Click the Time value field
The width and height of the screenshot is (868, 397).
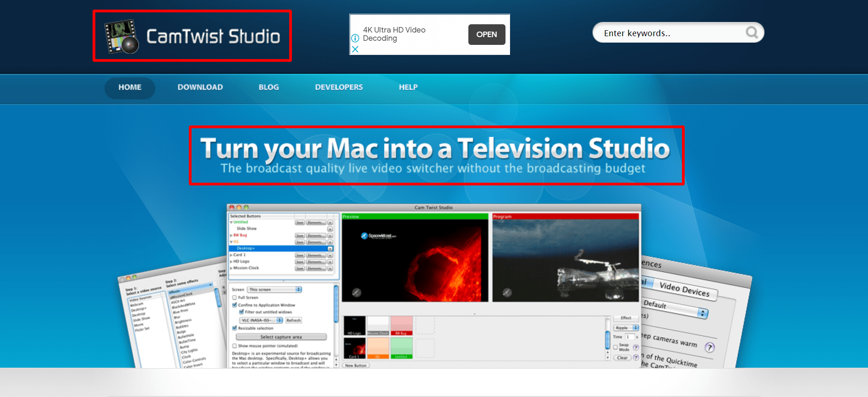tap(630, 337)
